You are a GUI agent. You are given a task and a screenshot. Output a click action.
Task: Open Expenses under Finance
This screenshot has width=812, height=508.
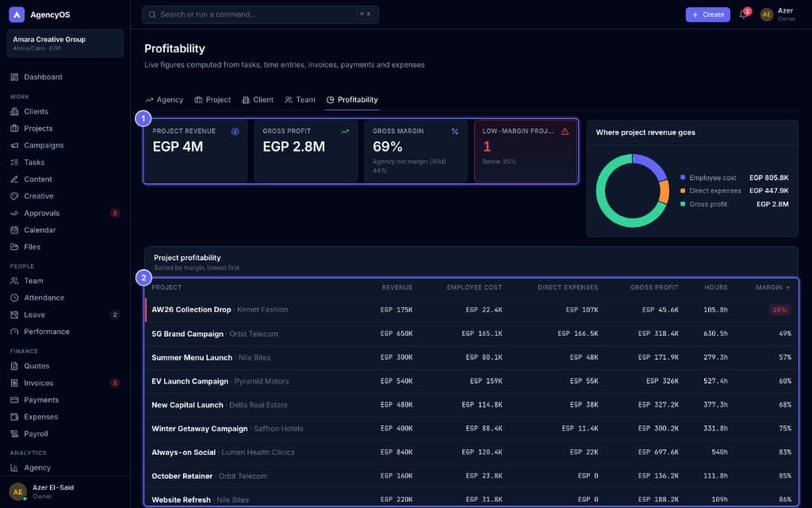point(65,416)
